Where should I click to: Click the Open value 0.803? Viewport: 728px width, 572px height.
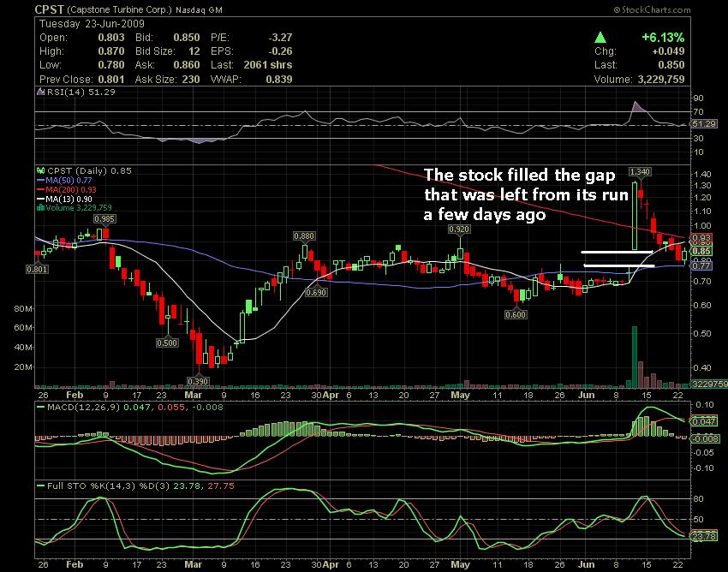(x=111, y=38)
